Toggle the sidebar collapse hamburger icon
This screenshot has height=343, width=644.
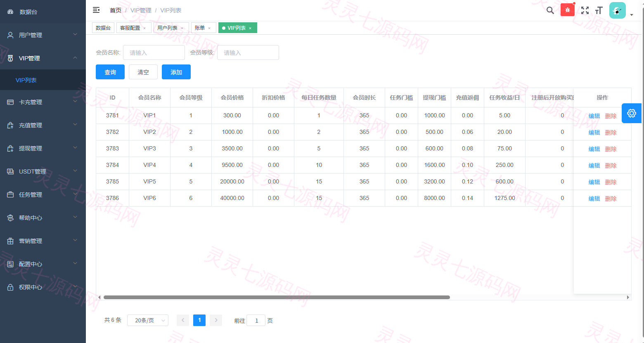(x=96, y=10)
